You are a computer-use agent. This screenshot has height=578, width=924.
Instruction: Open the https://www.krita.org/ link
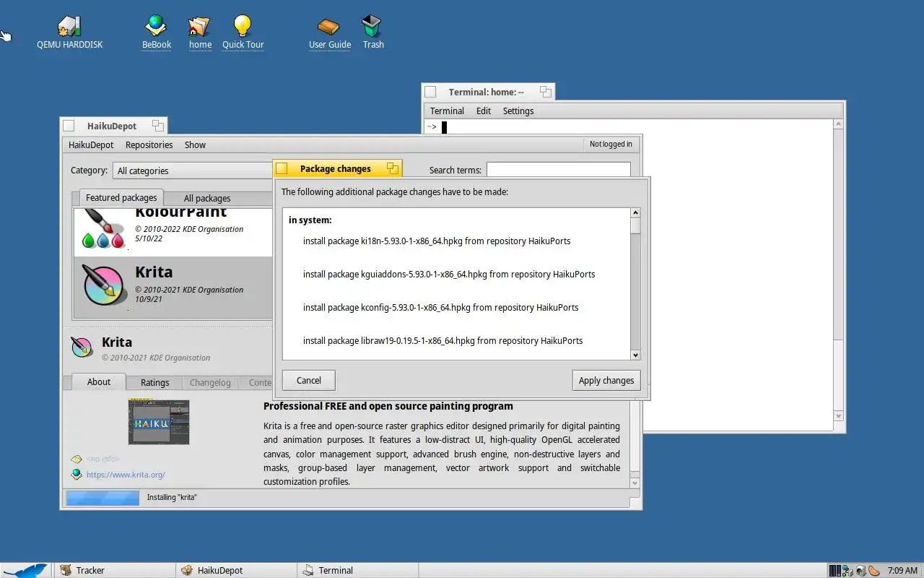coord(126,475)
